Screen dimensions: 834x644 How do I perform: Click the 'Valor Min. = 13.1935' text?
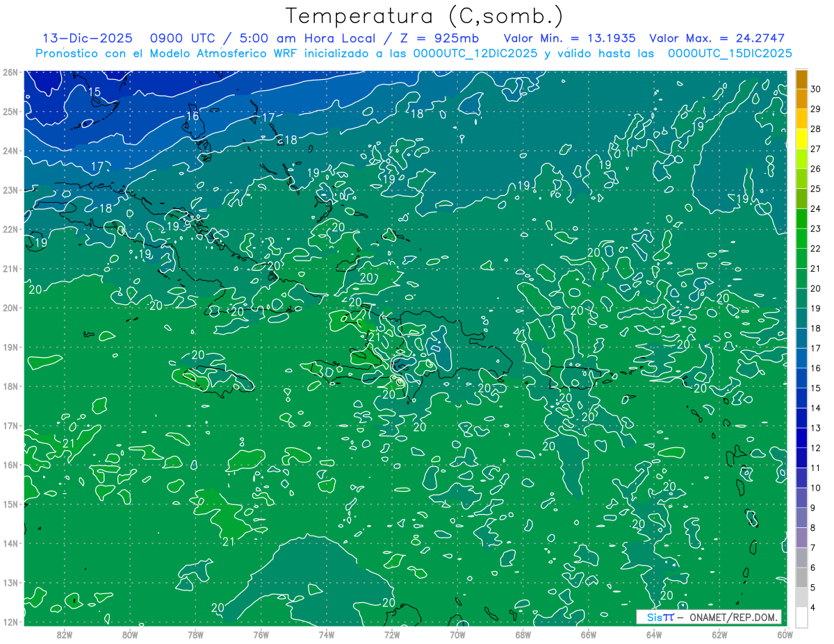coord(569,38)
